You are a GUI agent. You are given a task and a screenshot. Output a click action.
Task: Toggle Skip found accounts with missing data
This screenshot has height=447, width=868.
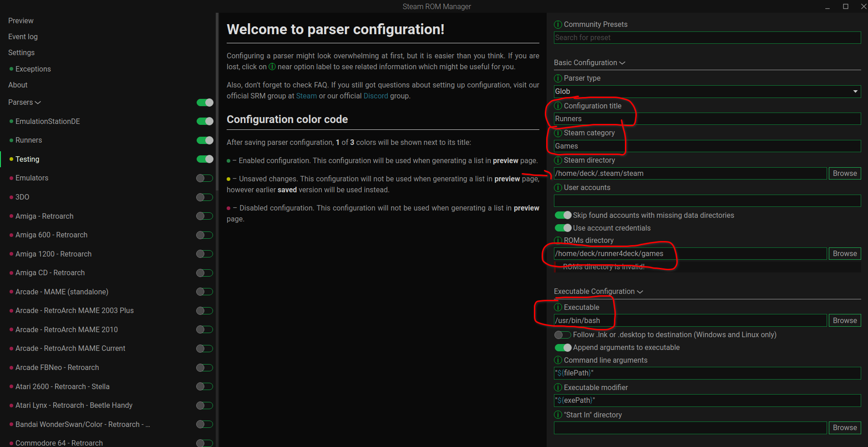563,215
